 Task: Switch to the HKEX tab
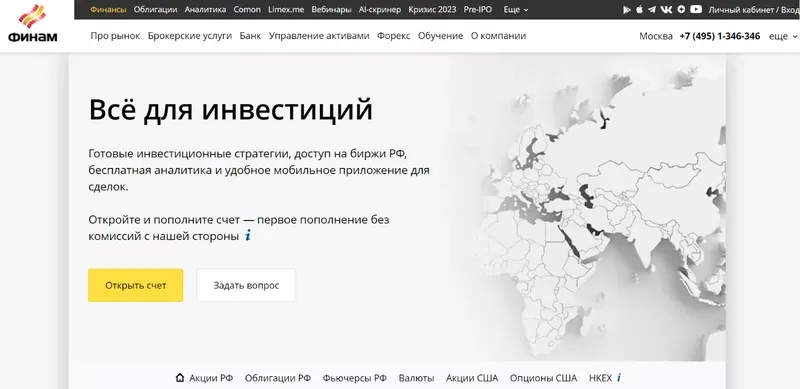[x=601, y=378]
